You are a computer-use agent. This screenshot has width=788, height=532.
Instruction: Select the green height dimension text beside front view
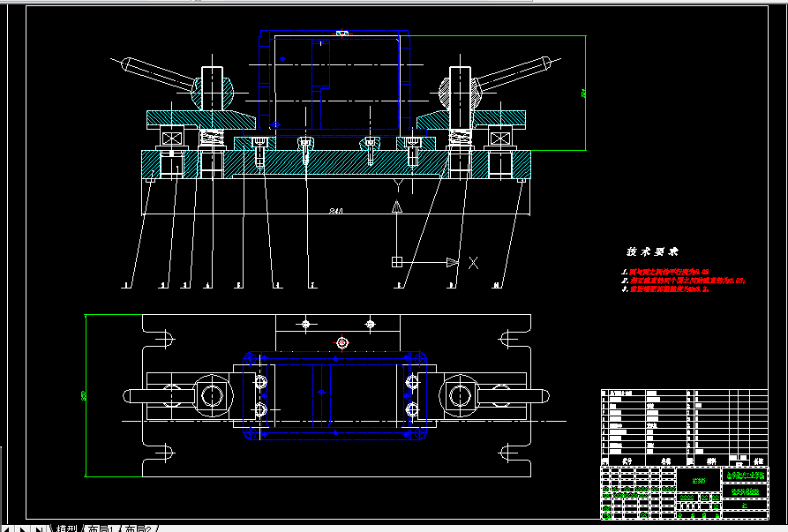click(x=583, y=93)
